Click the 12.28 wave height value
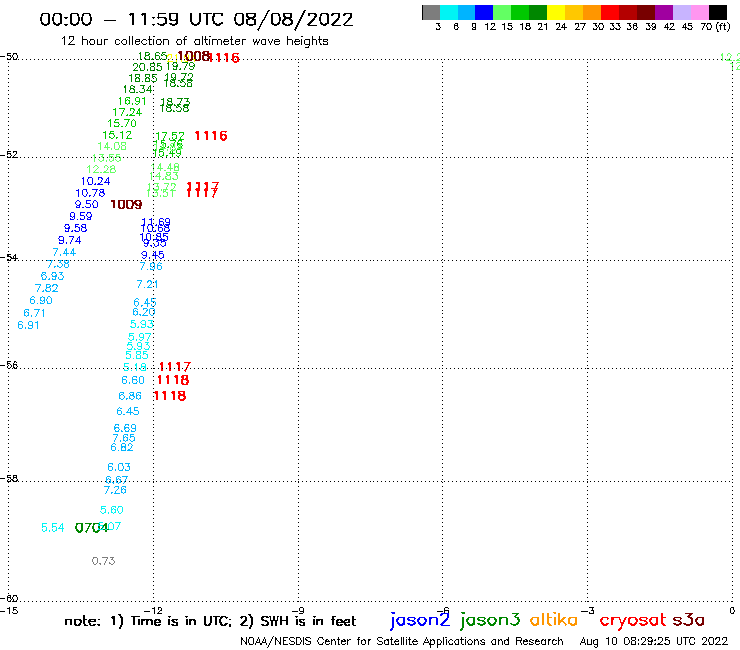740x650 pixels. coord(101,169)
